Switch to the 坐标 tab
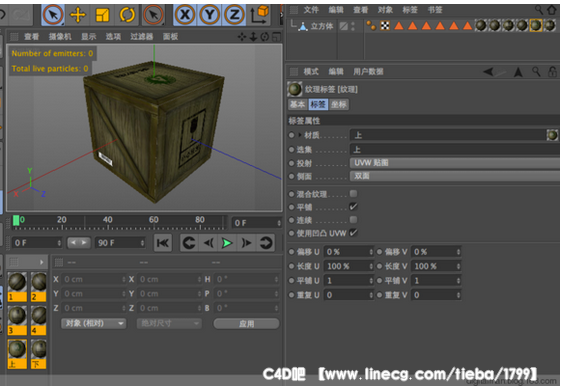This screenshot has height=391, width=563. (339, 104)
